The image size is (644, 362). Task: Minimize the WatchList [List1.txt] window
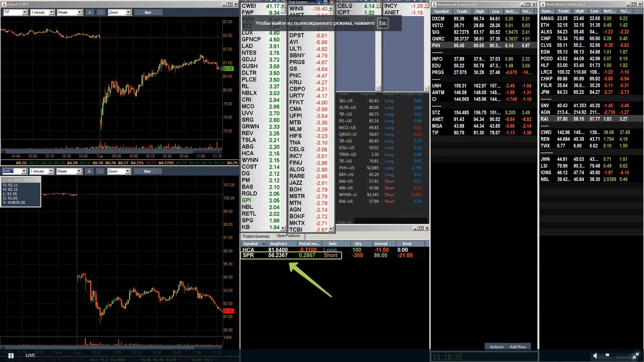coord(628,4)
